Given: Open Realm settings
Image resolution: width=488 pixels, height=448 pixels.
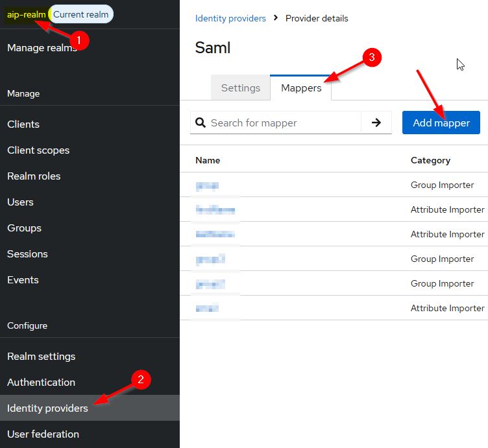Looking at the screenshot, I should pos(41,356).
